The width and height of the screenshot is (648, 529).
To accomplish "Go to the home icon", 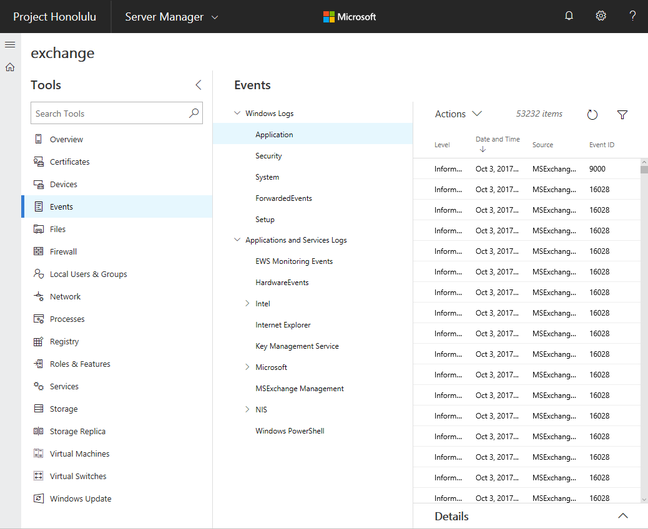I will [10, 67].
